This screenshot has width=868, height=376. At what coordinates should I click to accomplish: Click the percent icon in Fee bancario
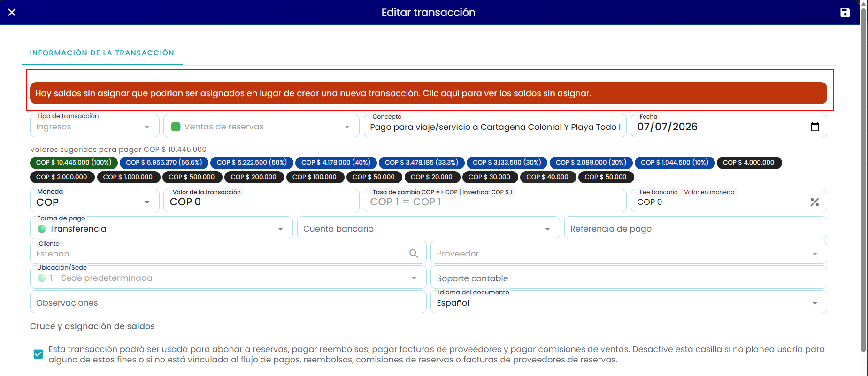814,202
